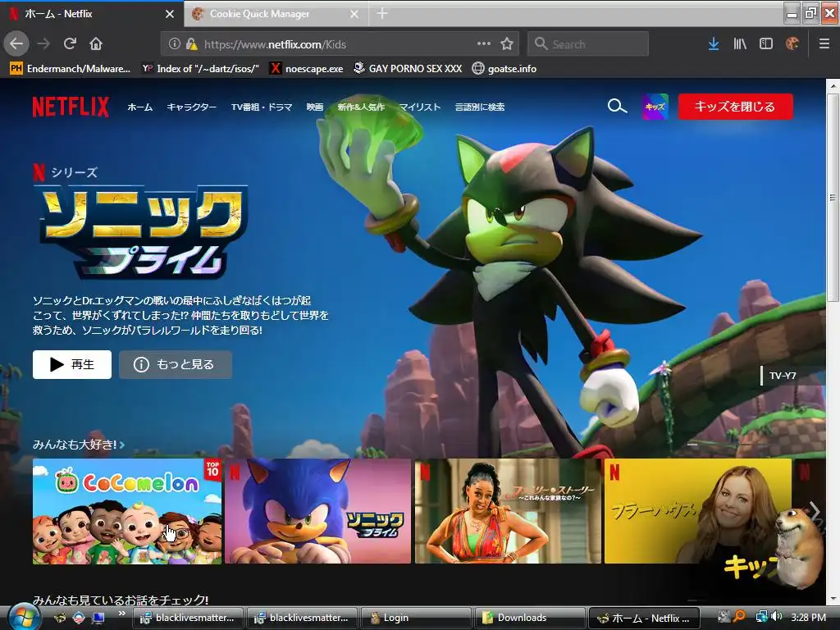Click もっと見る more info button
The height and width of the screenshot is (630, 840).
[x=176, y=364]
